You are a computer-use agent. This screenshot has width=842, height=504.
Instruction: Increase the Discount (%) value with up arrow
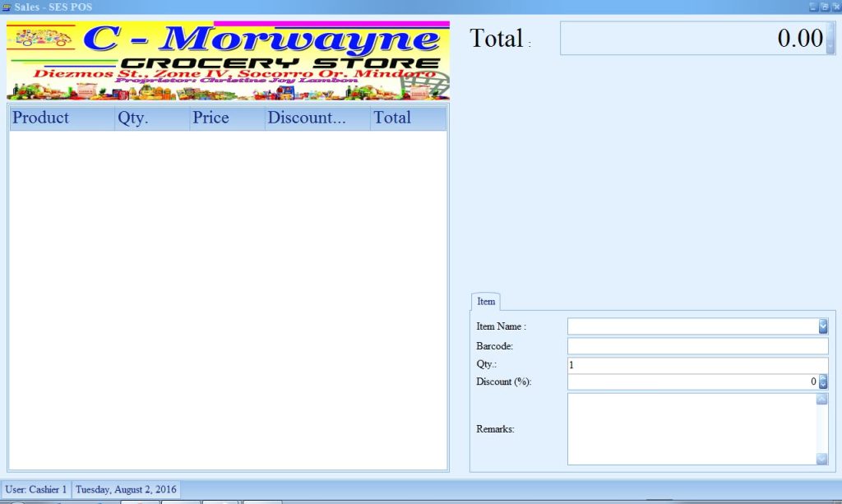coord(823,378)
